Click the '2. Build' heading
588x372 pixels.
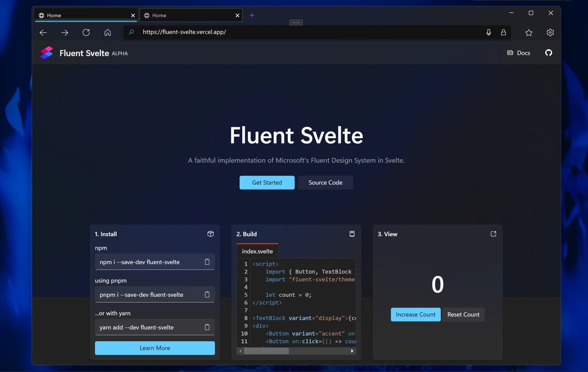247,234
